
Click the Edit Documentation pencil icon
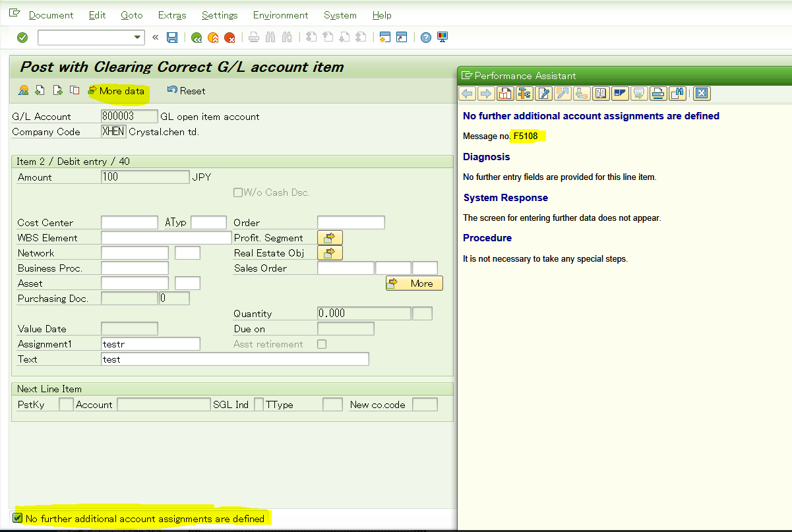(544, 94)
